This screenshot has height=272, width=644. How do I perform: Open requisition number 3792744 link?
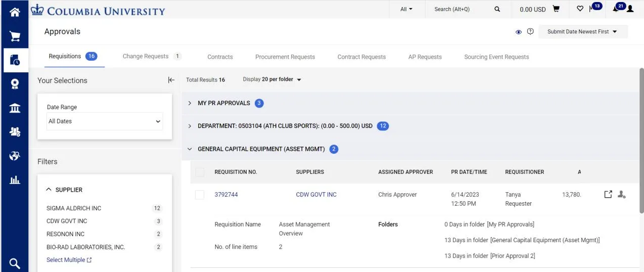click(x=226, y=194)
